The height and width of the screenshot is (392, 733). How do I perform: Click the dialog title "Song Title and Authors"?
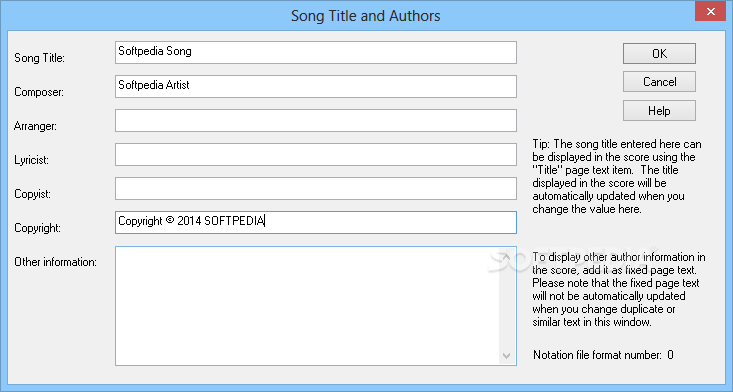366,16
